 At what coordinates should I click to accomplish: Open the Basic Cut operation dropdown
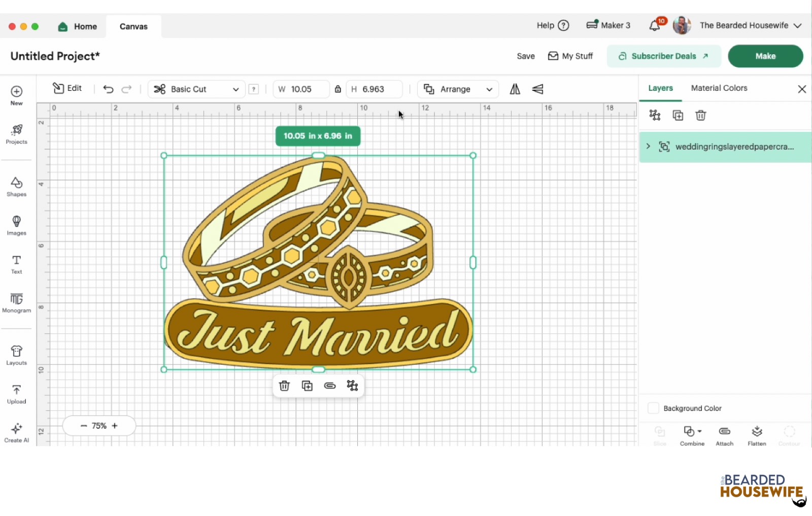click(196, 89)
